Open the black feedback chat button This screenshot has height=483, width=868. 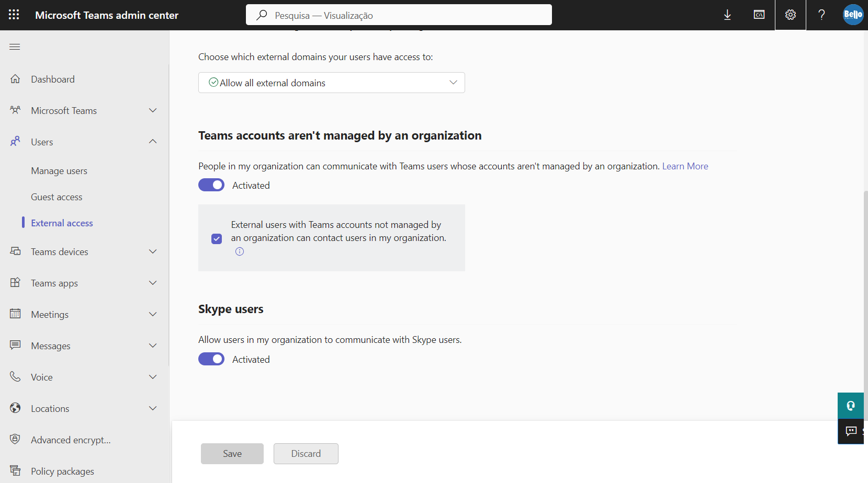(x=851, y=431)
